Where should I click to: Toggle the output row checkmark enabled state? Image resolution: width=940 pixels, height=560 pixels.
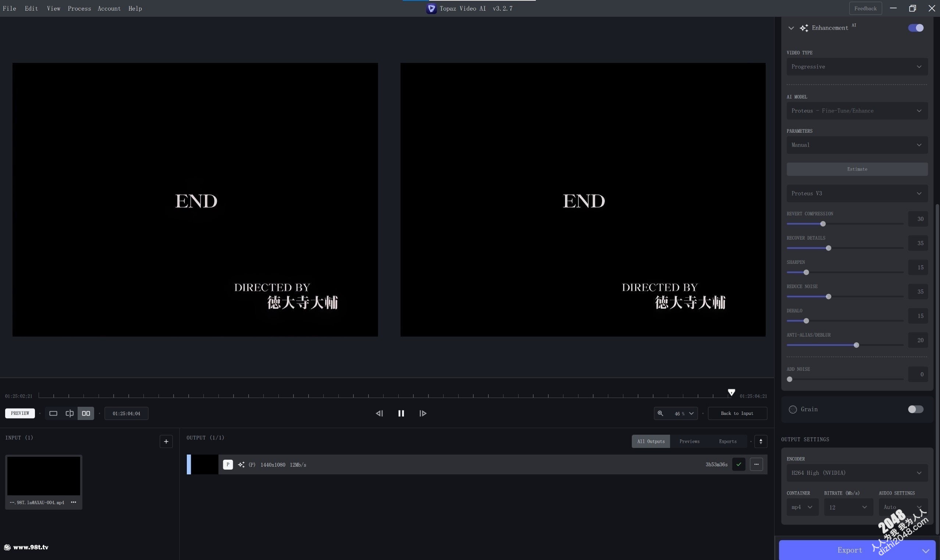(x=738, y=465)
